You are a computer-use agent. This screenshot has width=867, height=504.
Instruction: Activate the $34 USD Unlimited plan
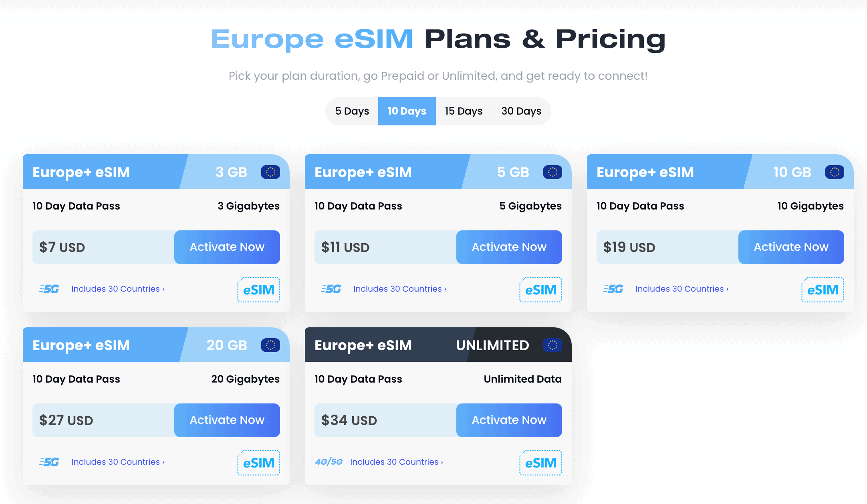pyautogui.click(x=509, y=420)
